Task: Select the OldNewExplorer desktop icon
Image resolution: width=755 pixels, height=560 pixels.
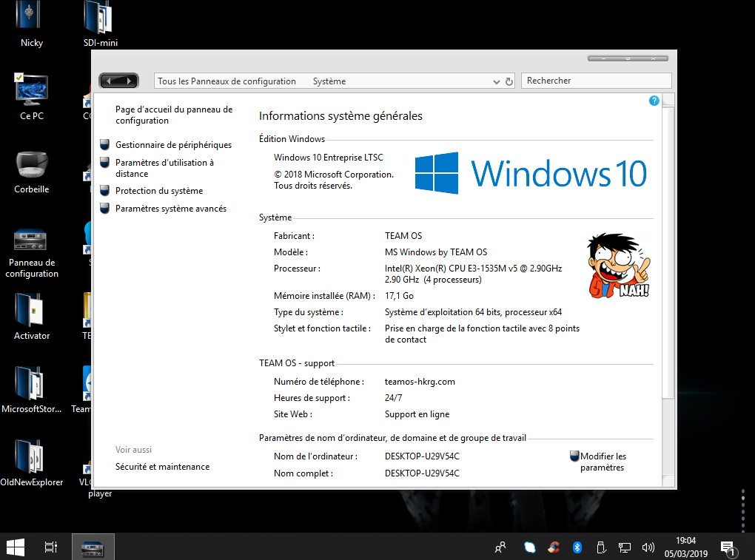Action: point(32,463)
